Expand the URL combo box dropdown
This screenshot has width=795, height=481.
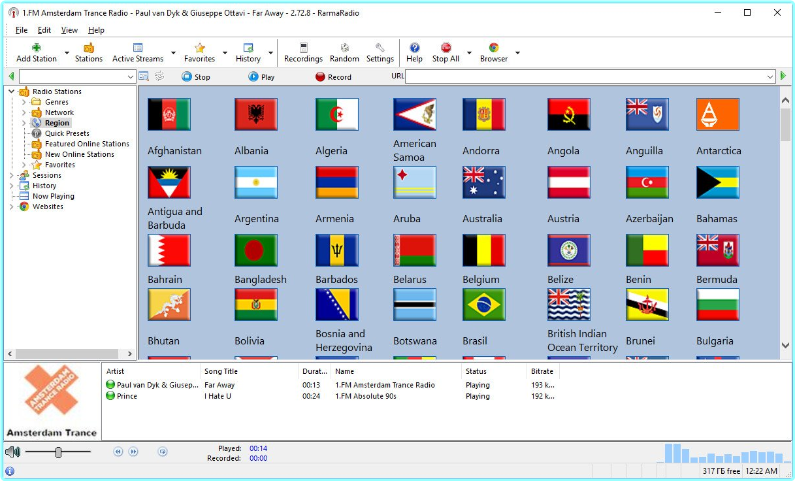tap(770, 77)
